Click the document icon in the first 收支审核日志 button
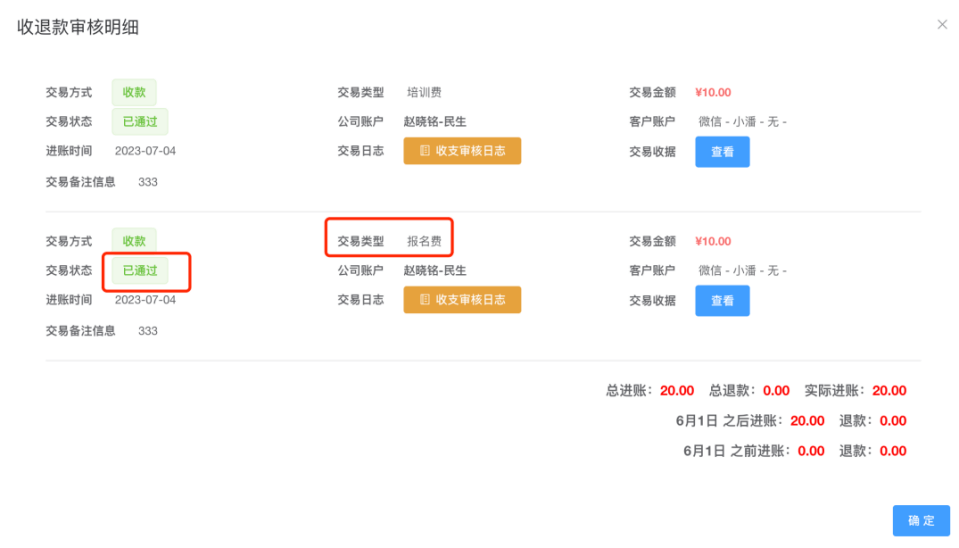The height and width of the screenshot is (548, 959). [425, 151]
